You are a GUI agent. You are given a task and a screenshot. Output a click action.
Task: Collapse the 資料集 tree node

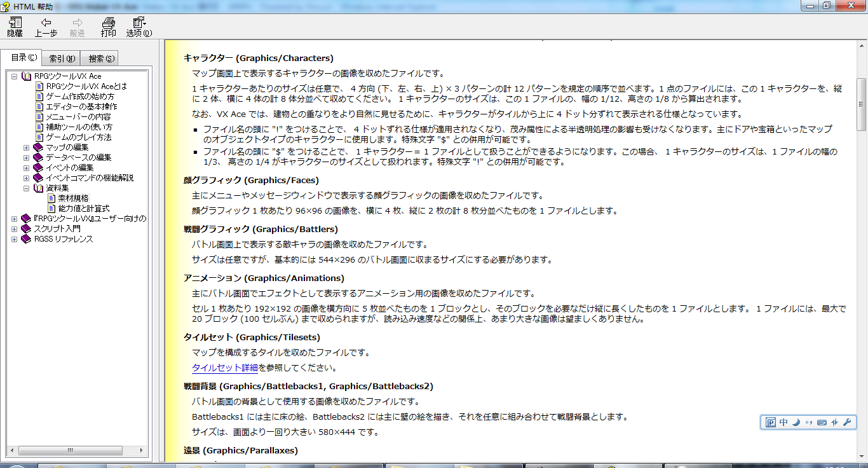[27, 188]
